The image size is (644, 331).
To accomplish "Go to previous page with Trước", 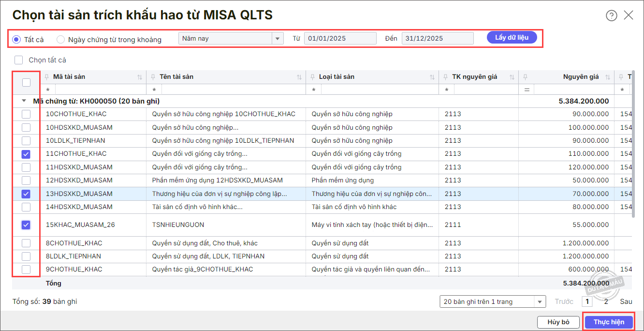I will [564, 301].
